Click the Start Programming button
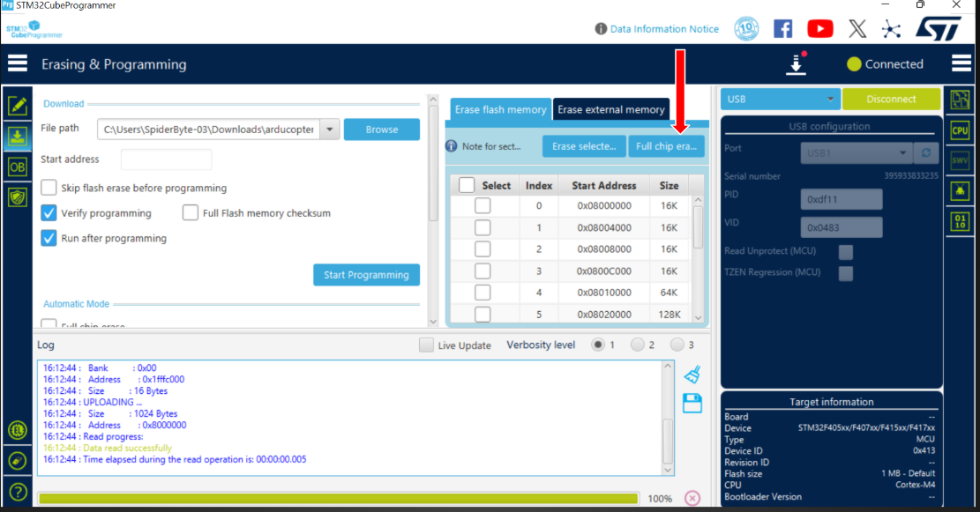 pyautogui.click(x=366, y=275)
